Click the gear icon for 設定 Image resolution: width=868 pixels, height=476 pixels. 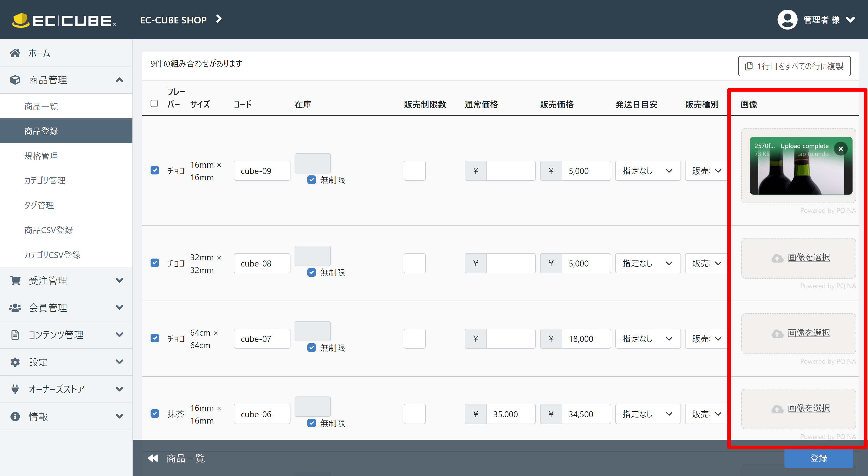coord(15,362)
